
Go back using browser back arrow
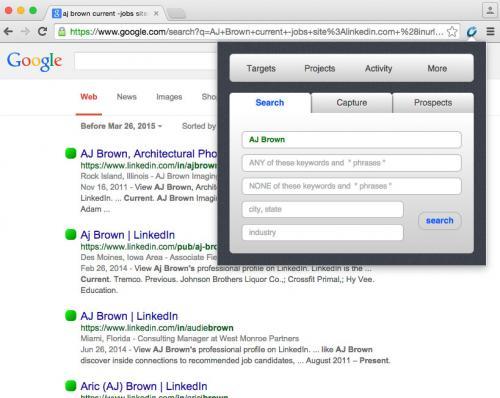click(x=8, y=32)
